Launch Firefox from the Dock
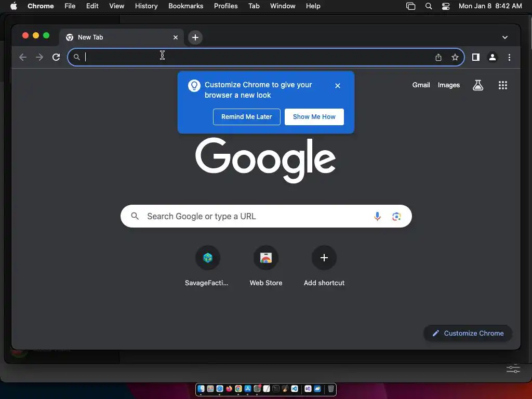532x399 pixels. (229, 389)
